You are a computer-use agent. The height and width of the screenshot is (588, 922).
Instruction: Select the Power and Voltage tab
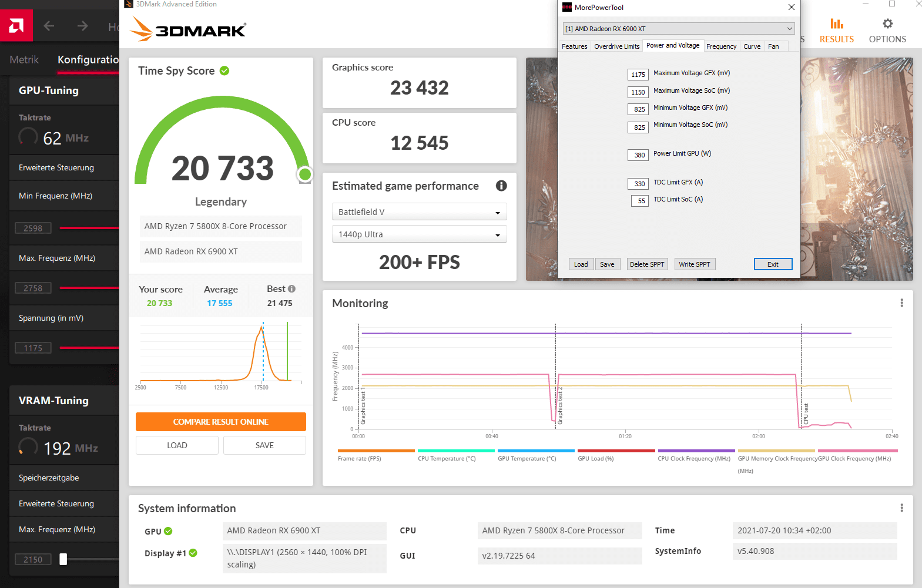673,45
